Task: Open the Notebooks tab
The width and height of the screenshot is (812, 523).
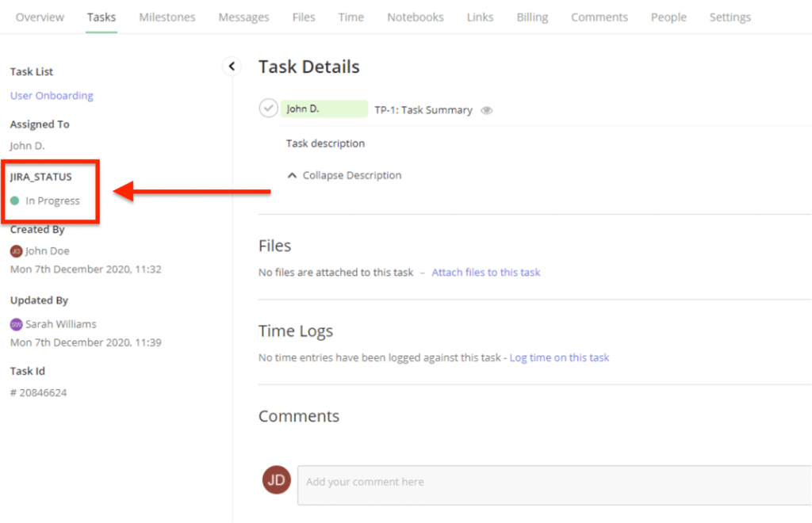Action: click(415, 17)
